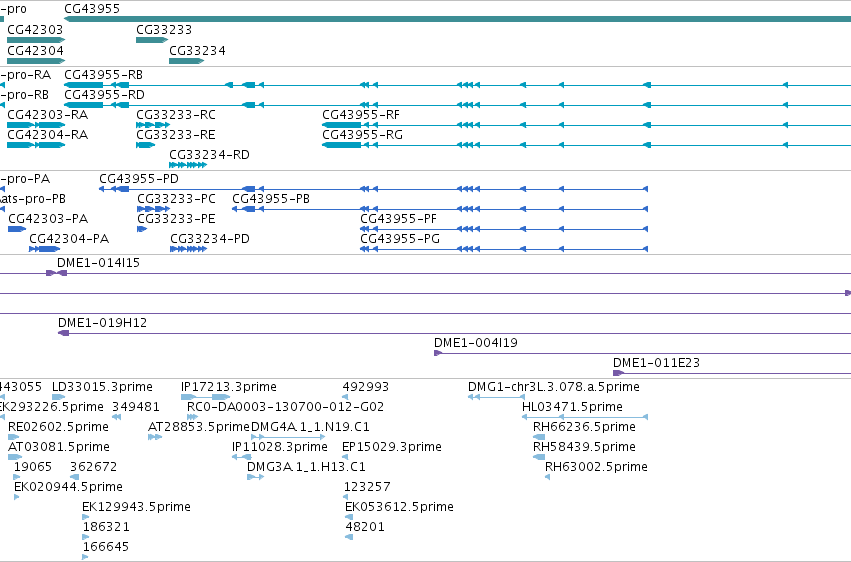The height and width of the screenshot is (562, 851).
Task: Click feature 186321
Action: [86, 538]
